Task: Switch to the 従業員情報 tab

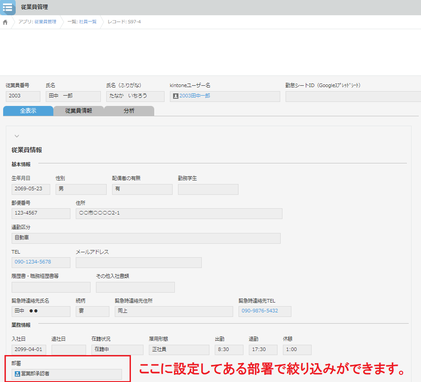Action: click(79, 111)
